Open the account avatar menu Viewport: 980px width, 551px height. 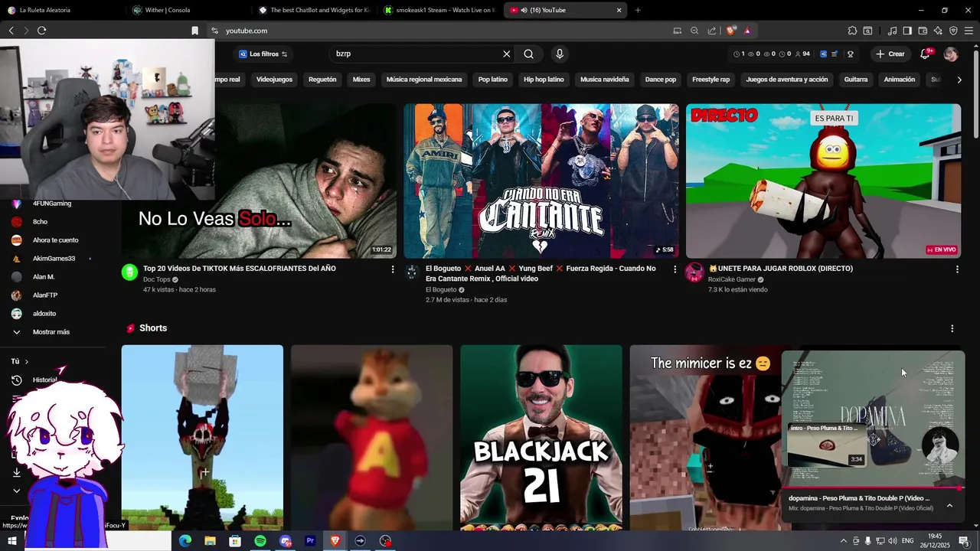tap(951, 54)
